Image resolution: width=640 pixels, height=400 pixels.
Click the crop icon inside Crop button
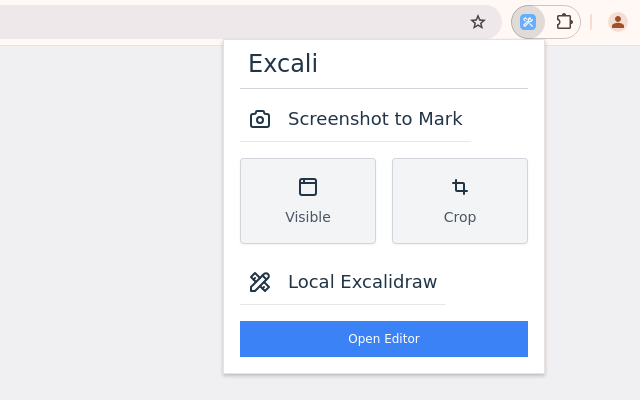click(460, 187)
